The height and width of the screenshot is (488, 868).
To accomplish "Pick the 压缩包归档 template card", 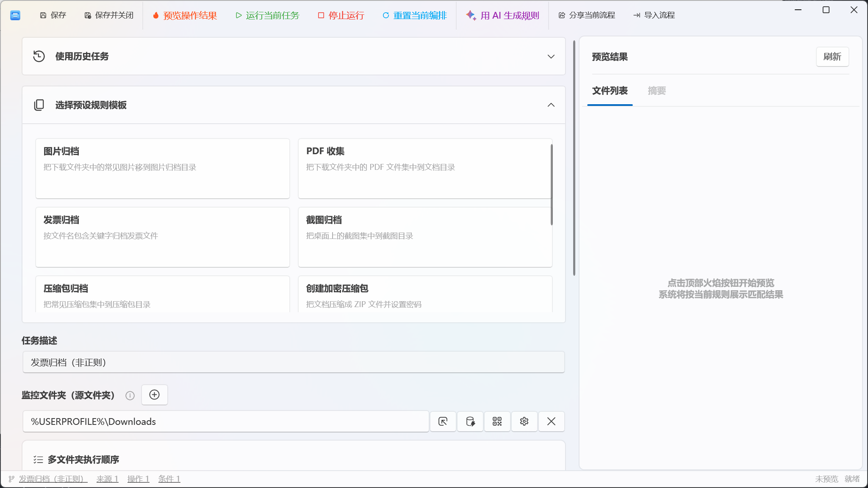I will pos(163,294).
